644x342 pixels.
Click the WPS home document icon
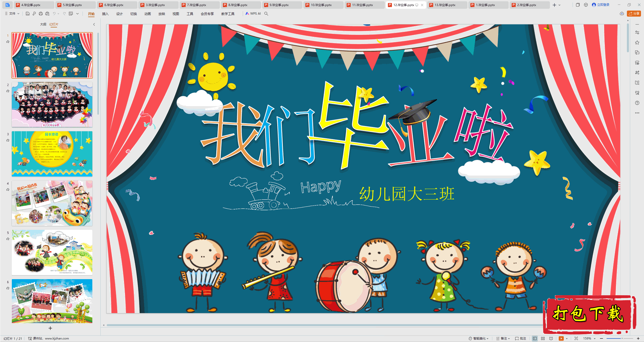click(x=7, y=5)
